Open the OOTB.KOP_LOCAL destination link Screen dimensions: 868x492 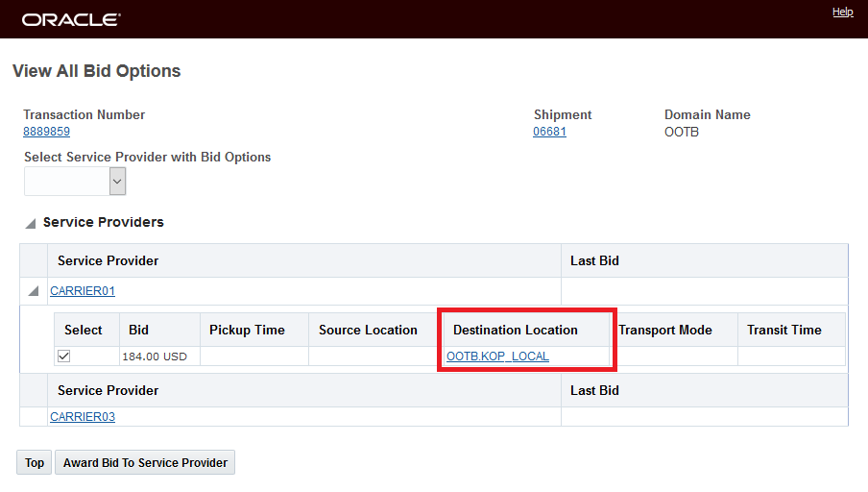click(x=497, y=357)
